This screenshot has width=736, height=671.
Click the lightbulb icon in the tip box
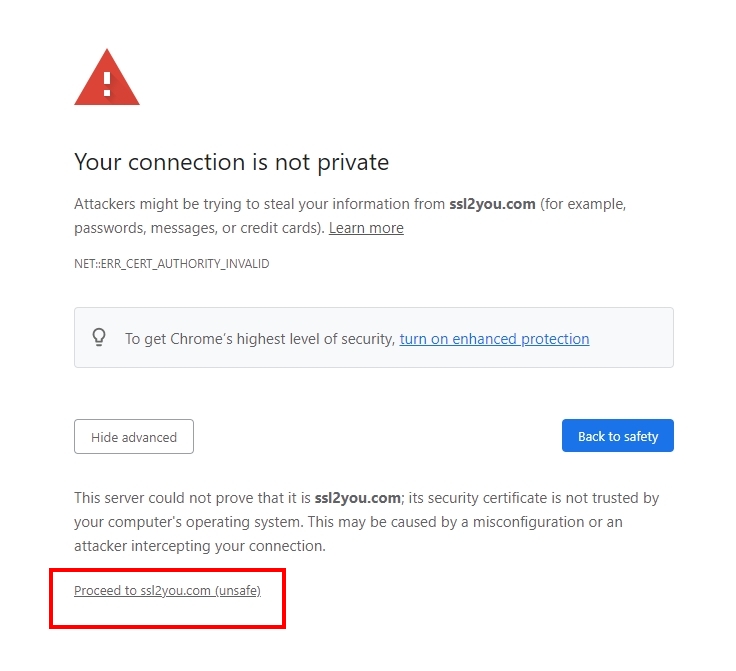click(99, 338)
